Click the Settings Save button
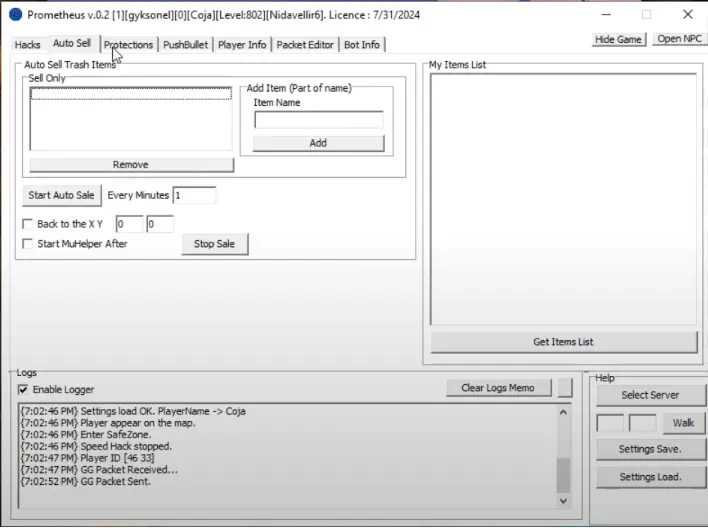The height and width of the screenshot is (528, 708). pos(650,449)
